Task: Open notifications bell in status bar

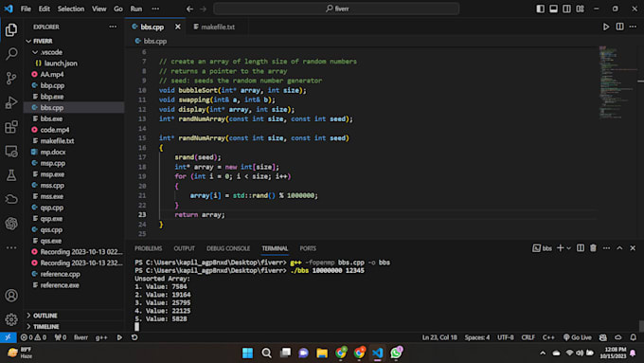Action: (x=633, y=337)
